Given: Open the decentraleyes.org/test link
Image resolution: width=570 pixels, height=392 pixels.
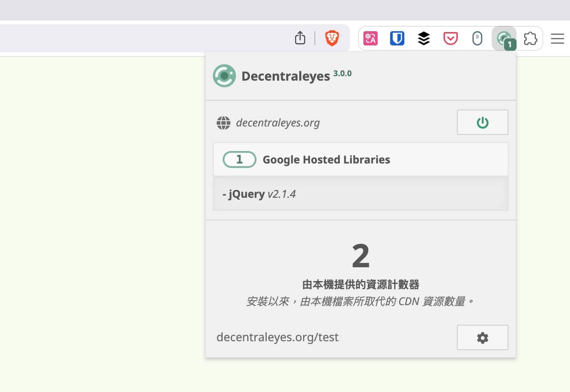Looking at the screenshot, I should [x=277, y=337].
